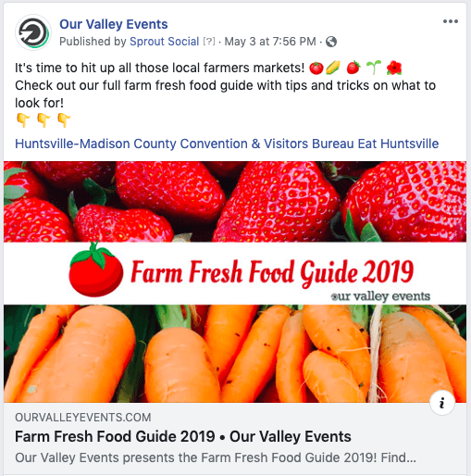The image size is (471, 476).
Task: Click the Our Valley Events profile picture
Action: click(x=33, y=32)
